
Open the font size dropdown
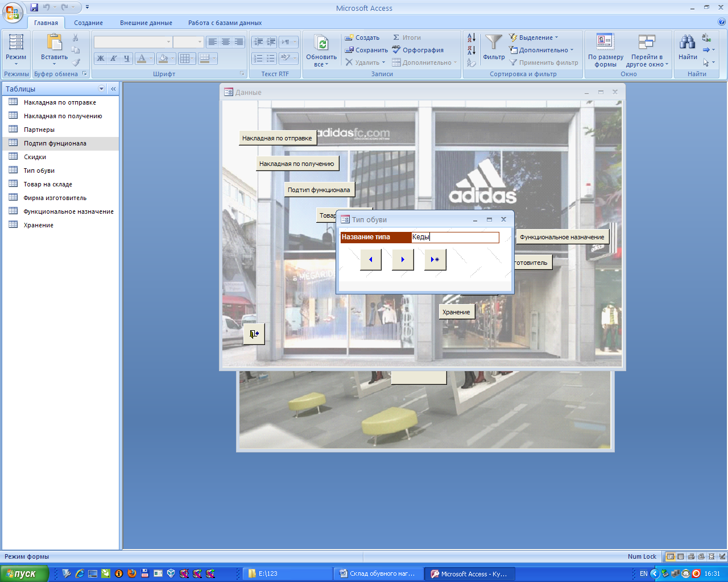[x=200, y=42]
